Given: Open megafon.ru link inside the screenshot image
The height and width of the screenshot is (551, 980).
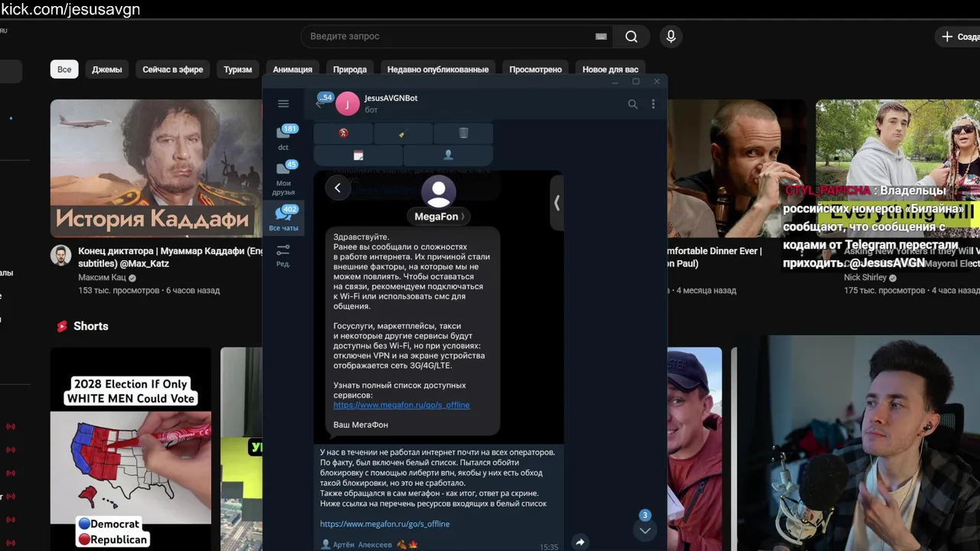Looking at the screenshot, I should point(401,405).
